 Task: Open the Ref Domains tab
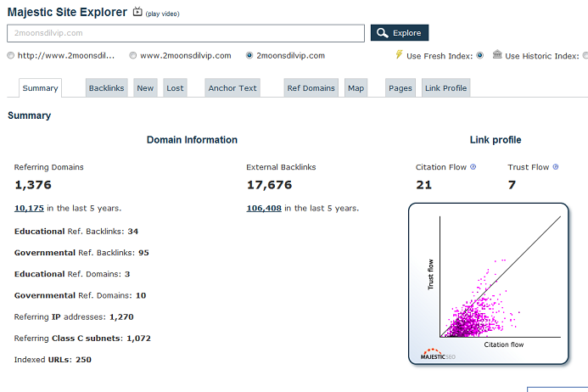(311, 88)
